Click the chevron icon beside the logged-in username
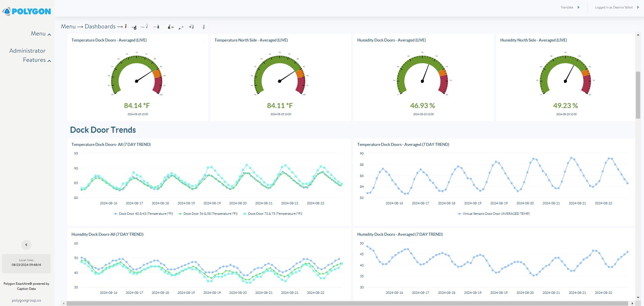The height and width of the screenshot is (306, 644). coord(639,7)
